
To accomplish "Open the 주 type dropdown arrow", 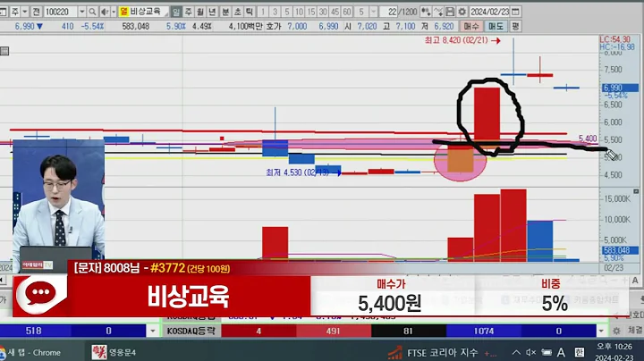I will (25, 12).
